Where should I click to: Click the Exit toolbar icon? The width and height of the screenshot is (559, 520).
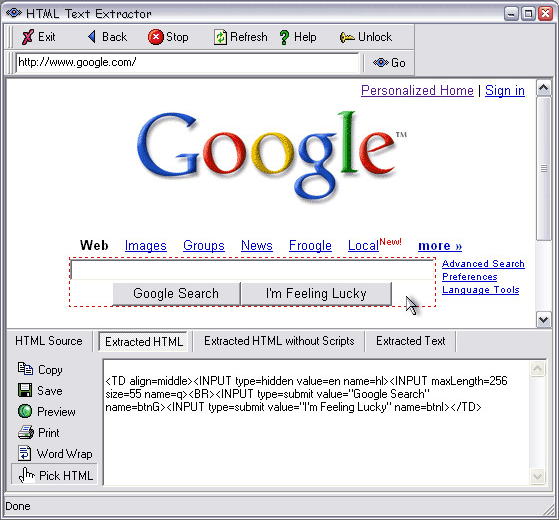click(28, 37)
